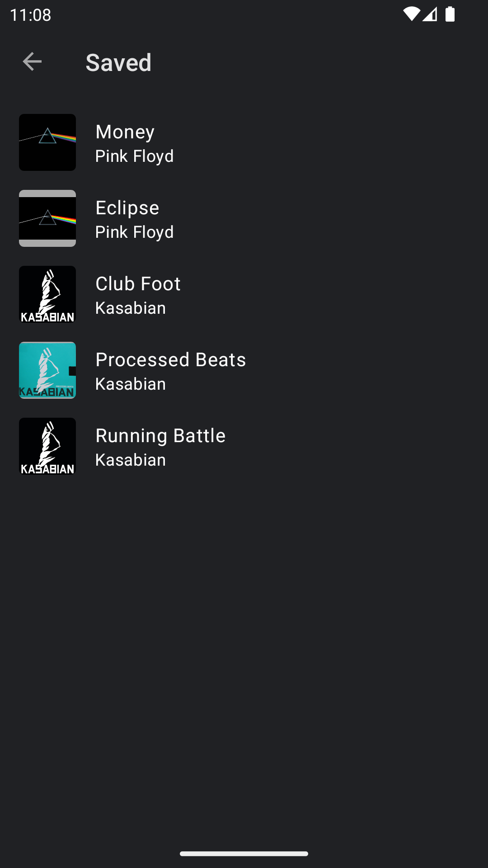The width and height of the screenshot is (488, 868).
Task: Open the teal Processed Beats cover art
Action: pos(47,370)
